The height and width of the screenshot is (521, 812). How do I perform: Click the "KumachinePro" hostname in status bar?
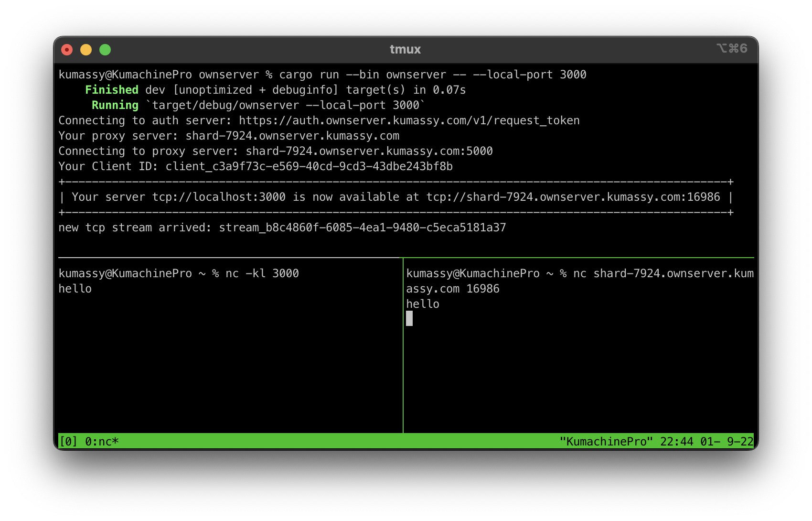click(x=606, y=441)
